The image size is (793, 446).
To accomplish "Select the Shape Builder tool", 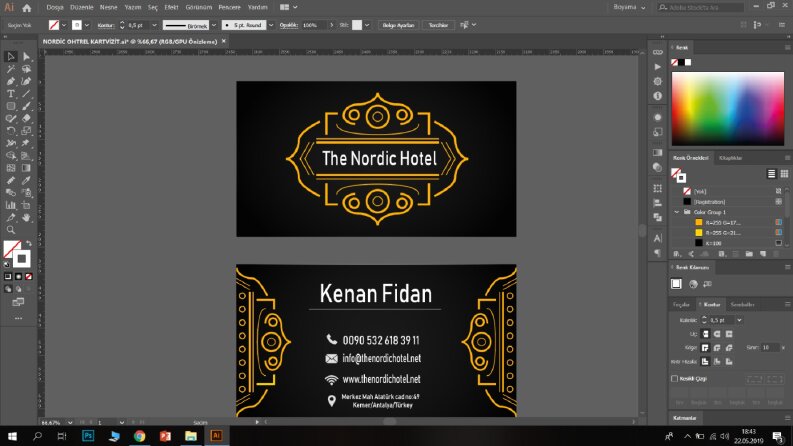I will pos(11,156).
